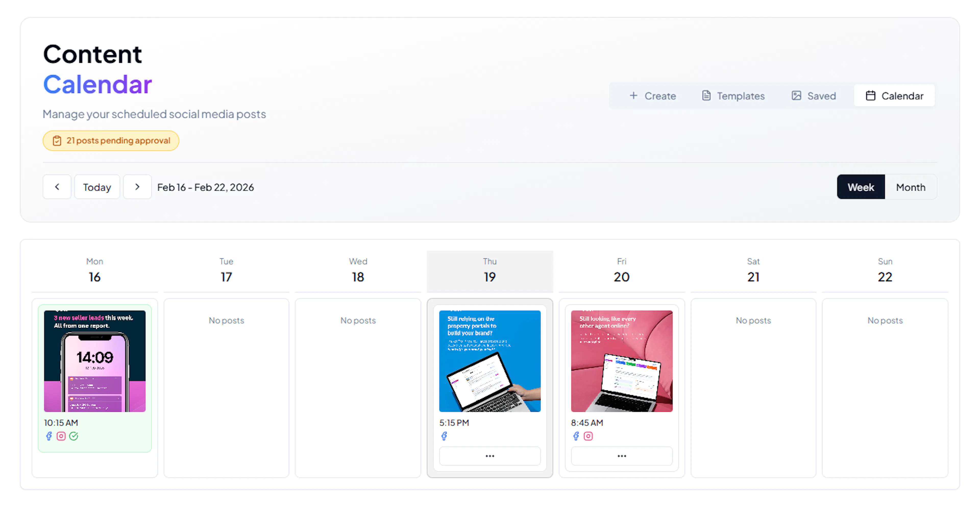This screenshot has width=980, height=511.
Task: Open more options menu on Friday post
Action: pos(622,456)
